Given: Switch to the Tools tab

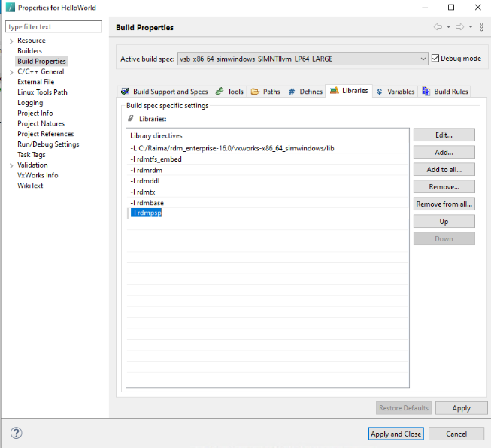Looking at the screenshot, I should tap(229, 92).
